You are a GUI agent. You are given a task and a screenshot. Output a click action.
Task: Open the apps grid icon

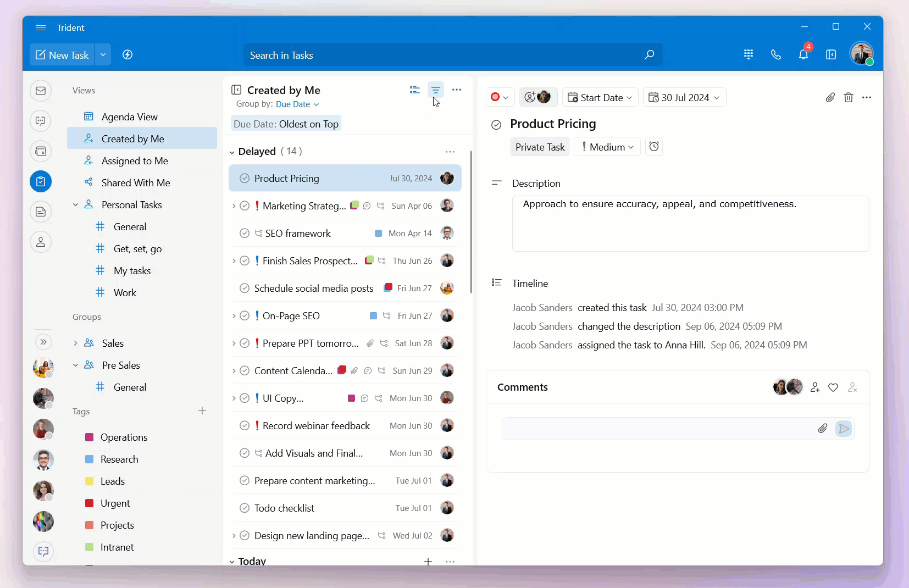coord(749,54)
